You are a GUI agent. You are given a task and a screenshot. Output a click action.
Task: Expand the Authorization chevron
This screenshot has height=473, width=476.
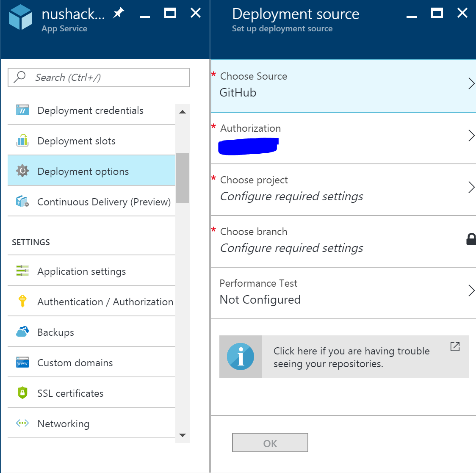pyautogui.click(x=471, y=136)
